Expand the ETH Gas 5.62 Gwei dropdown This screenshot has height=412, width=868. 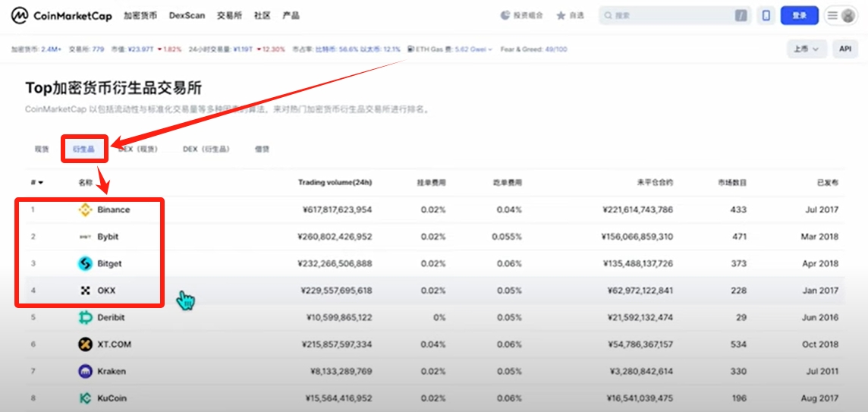pos(473,49)
